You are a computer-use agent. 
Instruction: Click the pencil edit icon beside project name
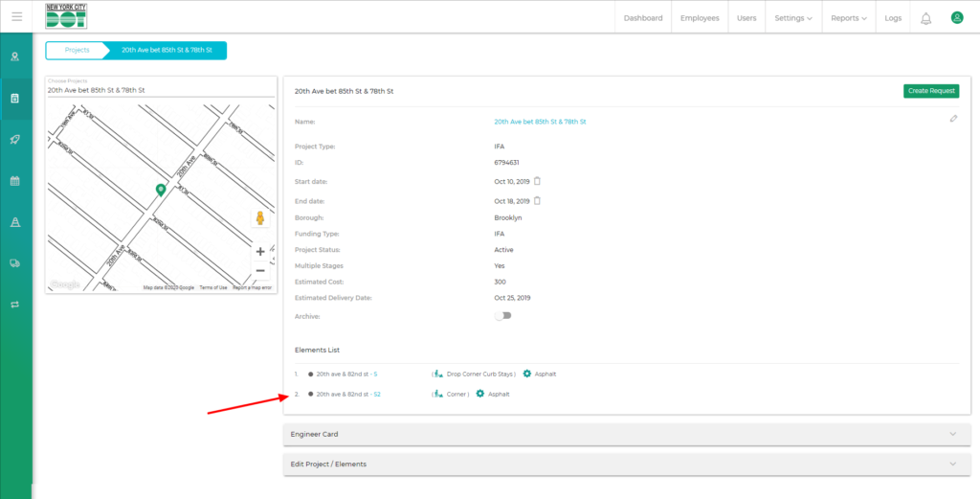coord(953,119)
